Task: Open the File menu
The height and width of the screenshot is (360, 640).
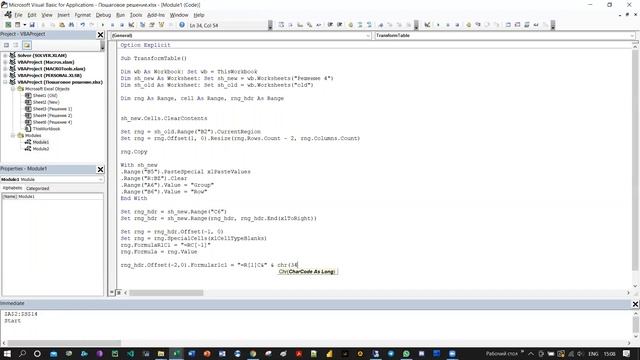Action: click(x=18, y=15)
